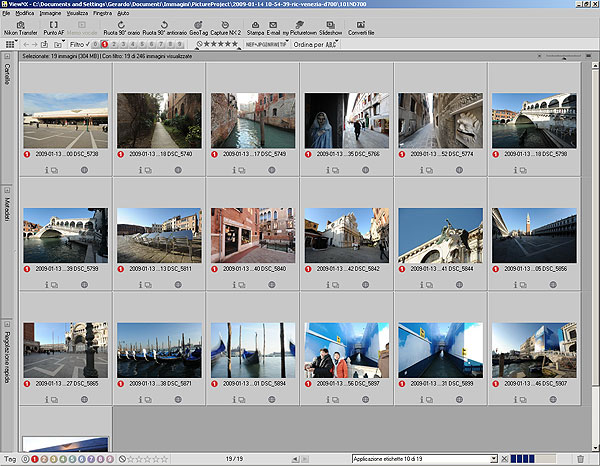Go to the next folder arrow
Viewport: 600px width, 466px height.
(x=34, y=44)
